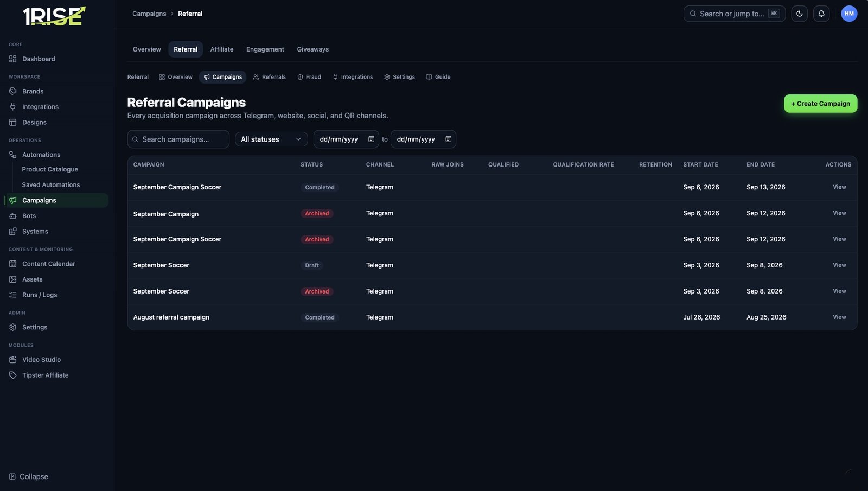Open the HM user avatar menu
Viewport: 868px width, 491px height.
849,14
